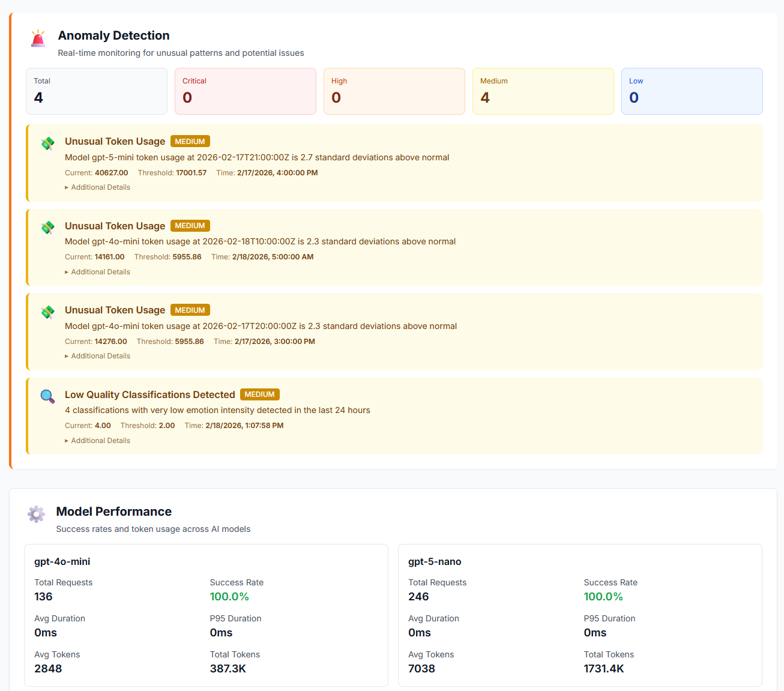Click the time 2/17/2026, 3:00:00 PM

tap(275, 342)
